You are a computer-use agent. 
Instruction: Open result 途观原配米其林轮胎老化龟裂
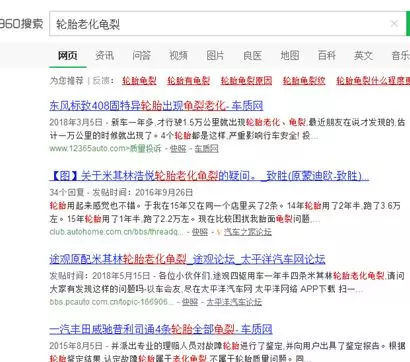187,259
